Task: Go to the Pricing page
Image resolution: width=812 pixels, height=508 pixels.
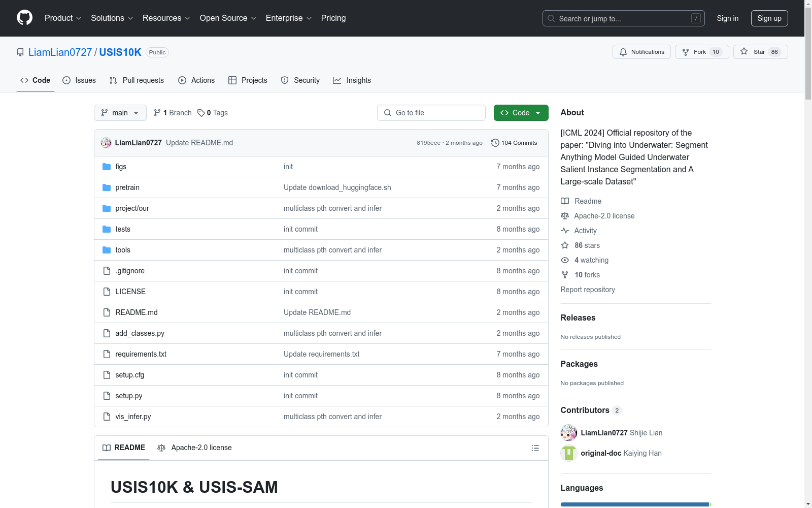Action: click(x=333, y=18)
